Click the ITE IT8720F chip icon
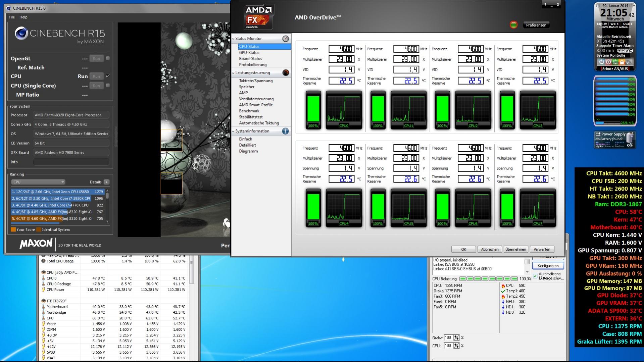Screen dimensions: 644x362 coord(43,301)
